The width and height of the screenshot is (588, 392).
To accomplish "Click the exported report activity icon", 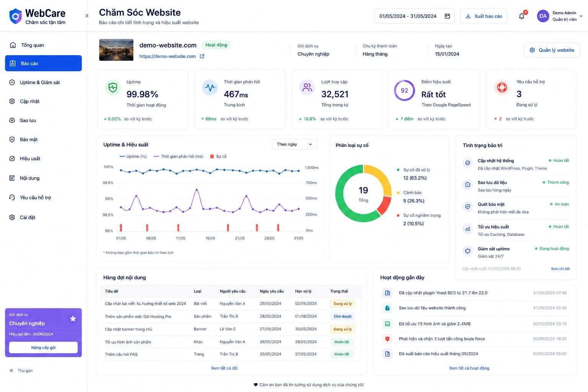I will (387, 354).
